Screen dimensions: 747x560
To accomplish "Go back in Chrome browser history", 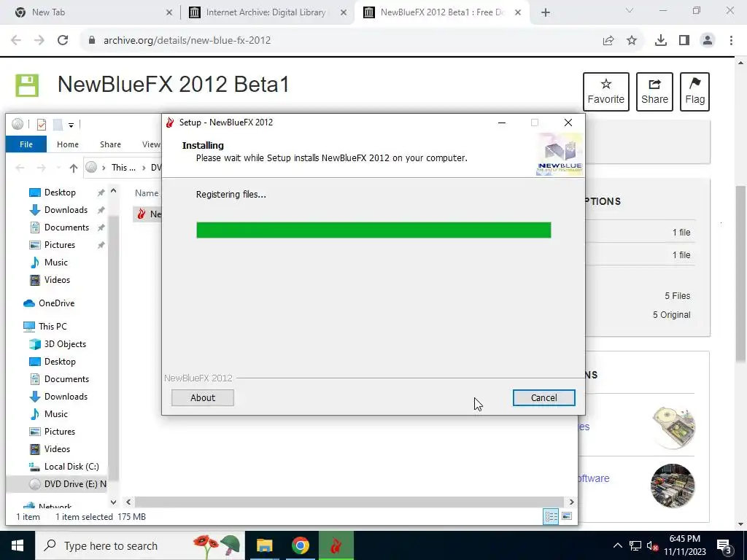I will (16, 41).
